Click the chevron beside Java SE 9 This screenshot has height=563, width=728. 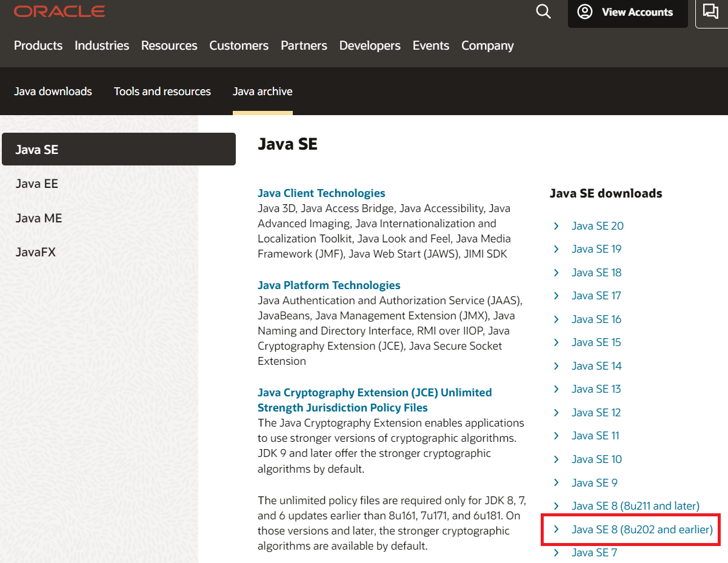[556, 483]
